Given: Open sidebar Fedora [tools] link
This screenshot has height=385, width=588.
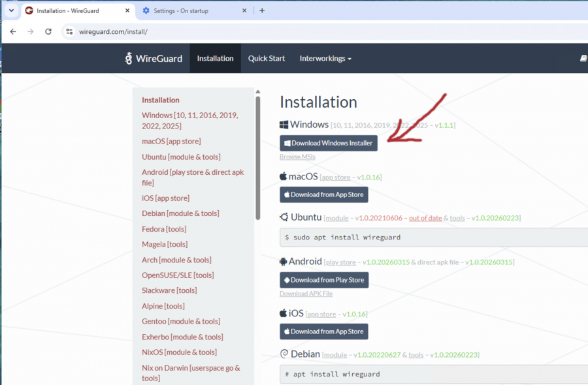Looking at the screenshot, I should pos(164,229).
